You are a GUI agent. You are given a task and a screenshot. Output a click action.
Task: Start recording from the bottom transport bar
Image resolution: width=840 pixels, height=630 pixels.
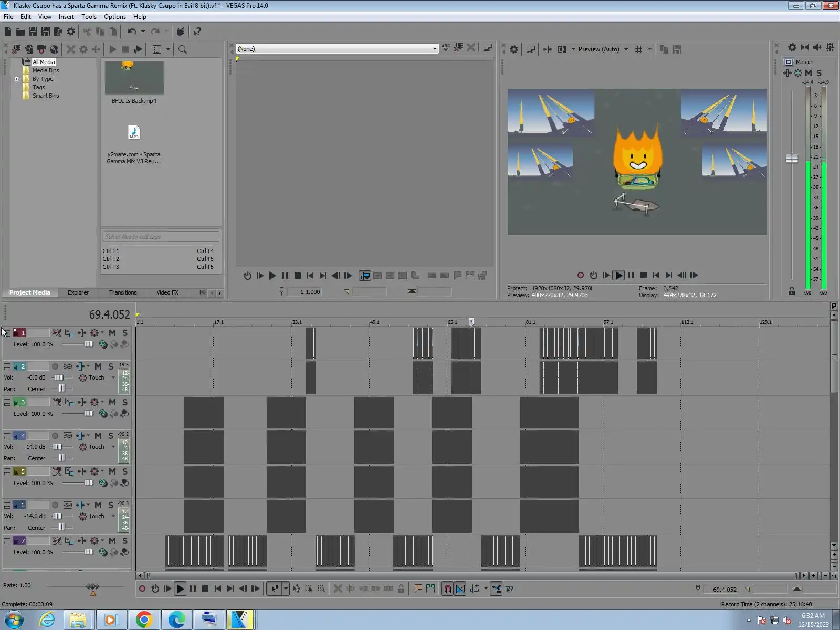(x=142, y=589)
